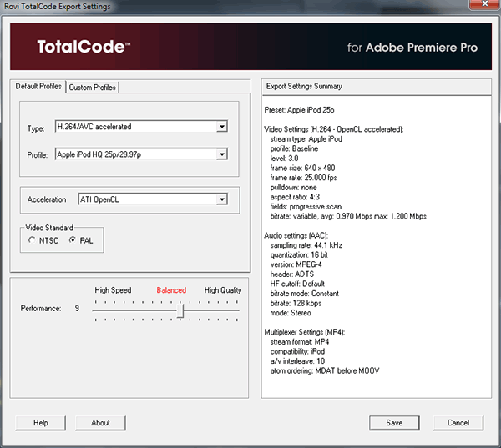
Task: Expand the Profile dropdown arrow
Action: (222, 154)
